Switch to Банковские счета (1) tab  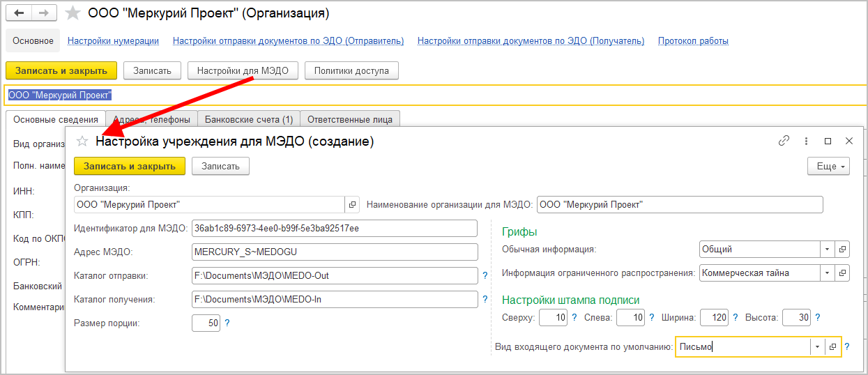(x=248, y=119)
